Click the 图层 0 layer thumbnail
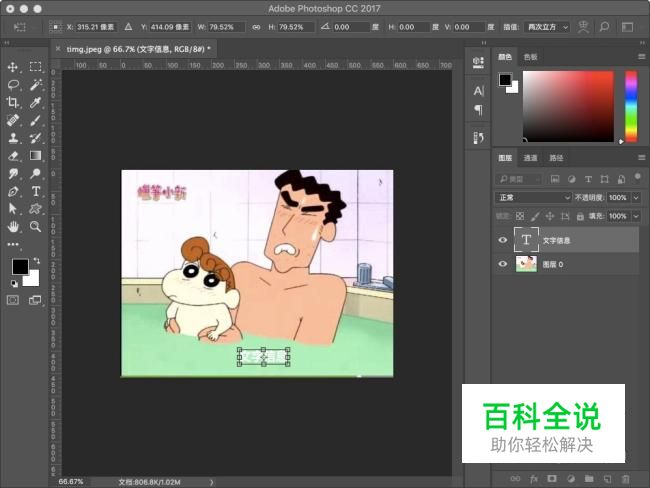Image resolution: width=650 pixels, height=488 pixels. tap(526, 264)
